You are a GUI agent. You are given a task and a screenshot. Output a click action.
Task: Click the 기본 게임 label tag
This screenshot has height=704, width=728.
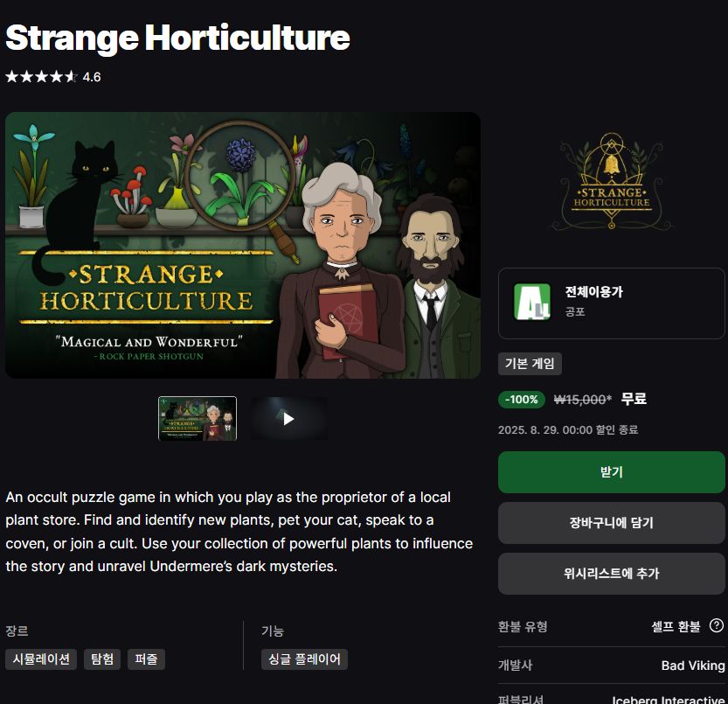click(530, 364)
